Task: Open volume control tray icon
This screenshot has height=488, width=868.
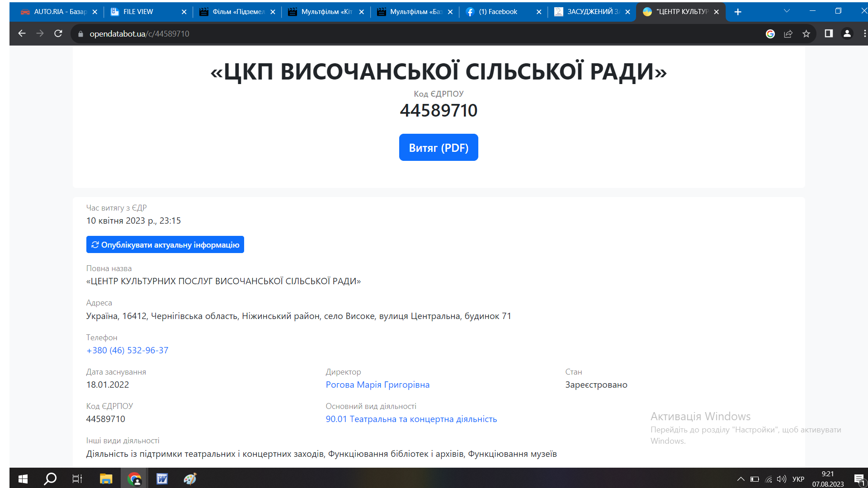Action: [x=781, y=479]
